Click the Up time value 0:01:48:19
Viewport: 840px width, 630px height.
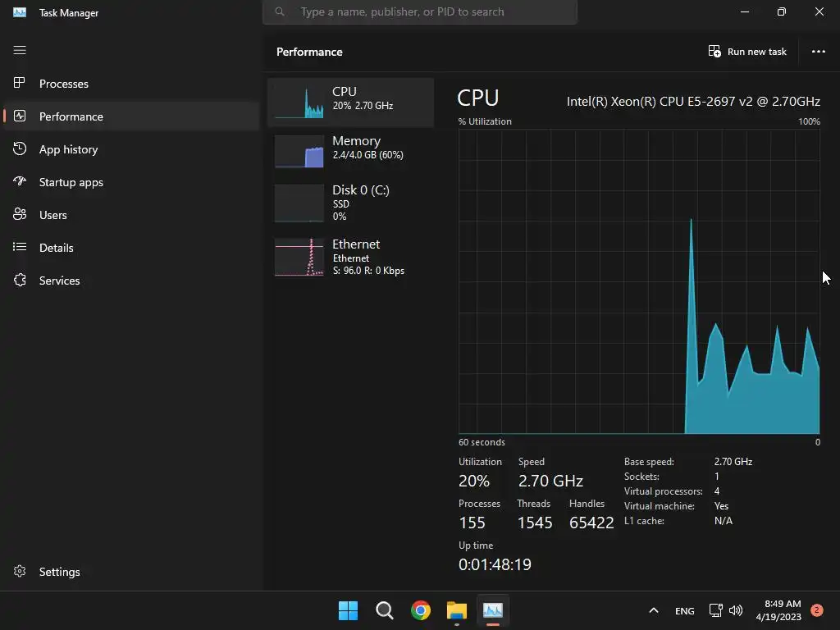[x=495, y=564]
